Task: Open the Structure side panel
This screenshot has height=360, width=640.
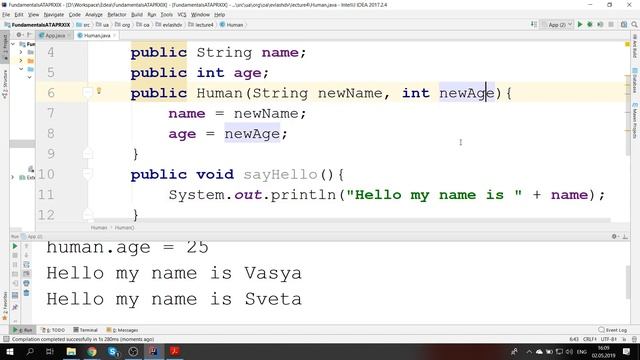Action: [x=5, y=84]
